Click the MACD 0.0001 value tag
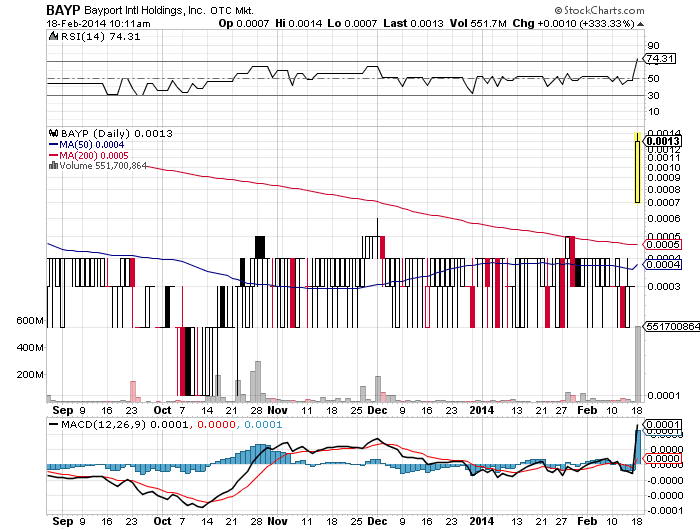 click(x=662, y=424)
